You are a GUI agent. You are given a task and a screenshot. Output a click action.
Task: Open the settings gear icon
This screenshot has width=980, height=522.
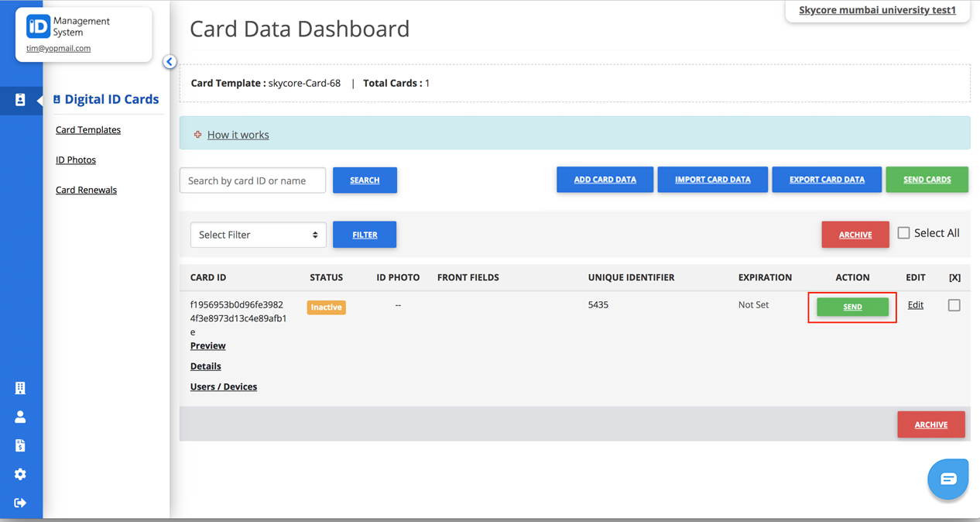[x=20, y=474]
